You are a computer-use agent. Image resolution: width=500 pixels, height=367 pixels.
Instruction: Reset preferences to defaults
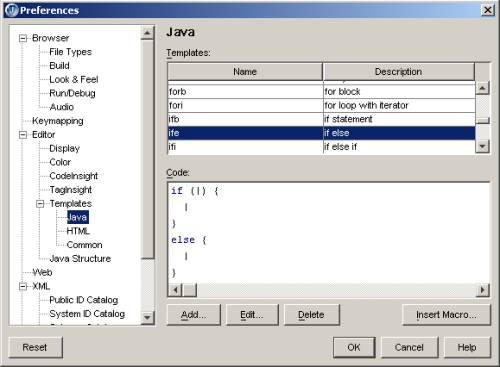(x=35, y=347)
